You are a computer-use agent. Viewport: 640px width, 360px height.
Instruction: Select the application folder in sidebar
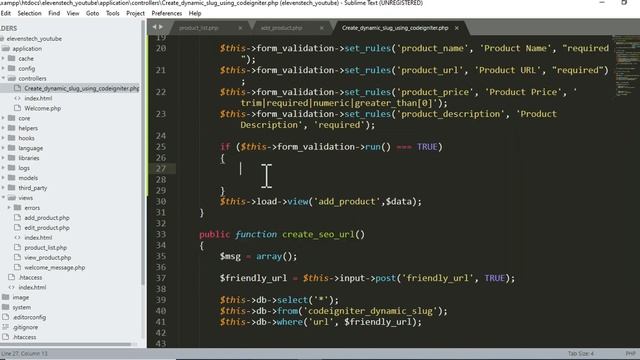point(27,49)
